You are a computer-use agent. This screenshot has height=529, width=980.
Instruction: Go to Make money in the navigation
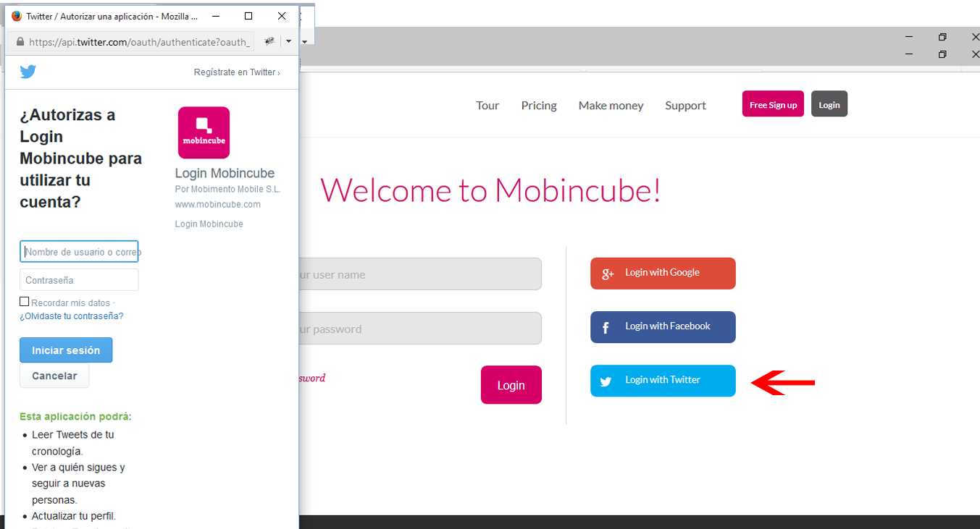[x=611, y=106]
